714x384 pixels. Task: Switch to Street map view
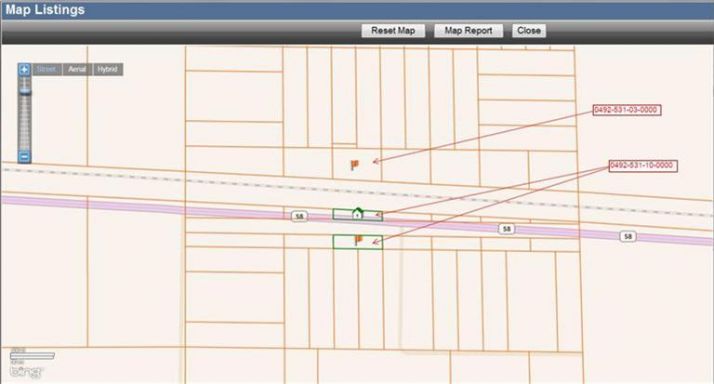click(46, 69)
